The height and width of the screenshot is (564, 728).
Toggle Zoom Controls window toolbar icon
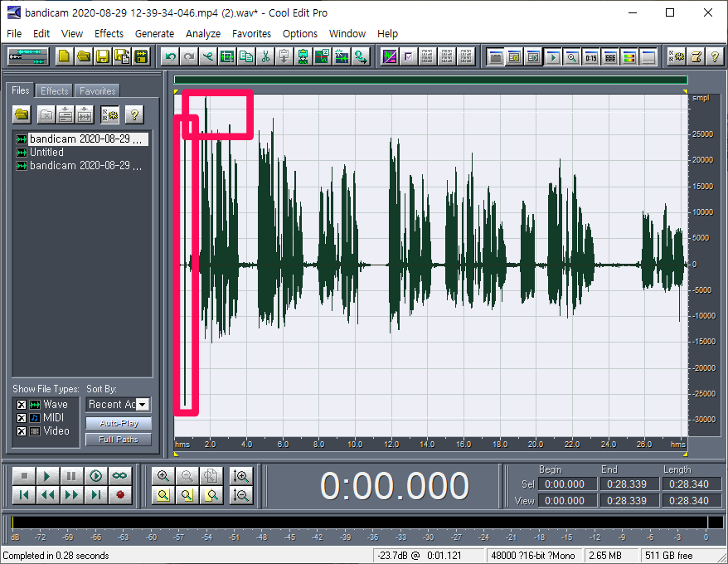(571, 56)
